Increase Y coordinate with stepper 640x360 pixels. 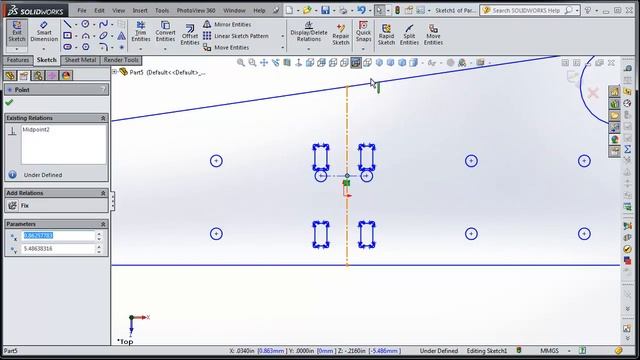(x=99, y=247)
